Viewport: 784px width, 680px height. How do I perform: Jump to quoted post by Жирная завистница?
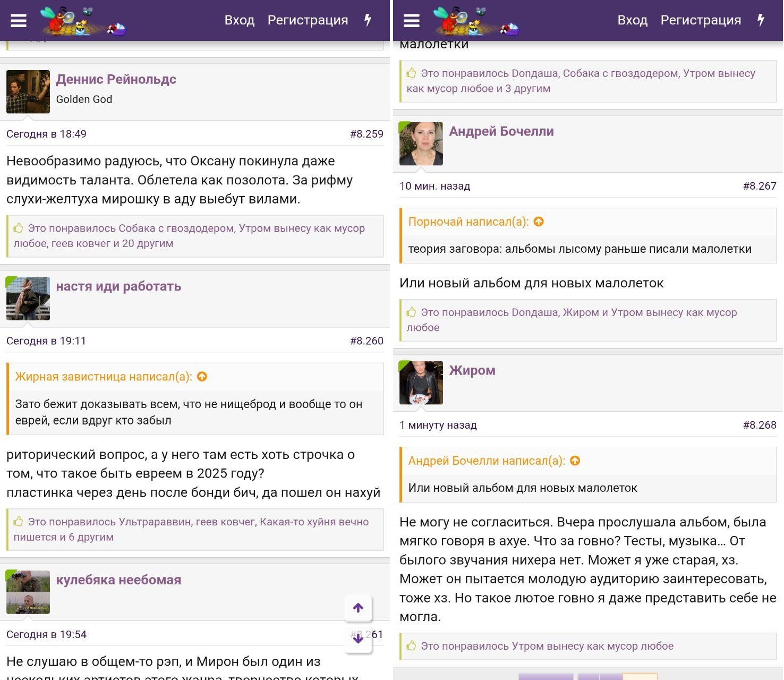[202, 377]
